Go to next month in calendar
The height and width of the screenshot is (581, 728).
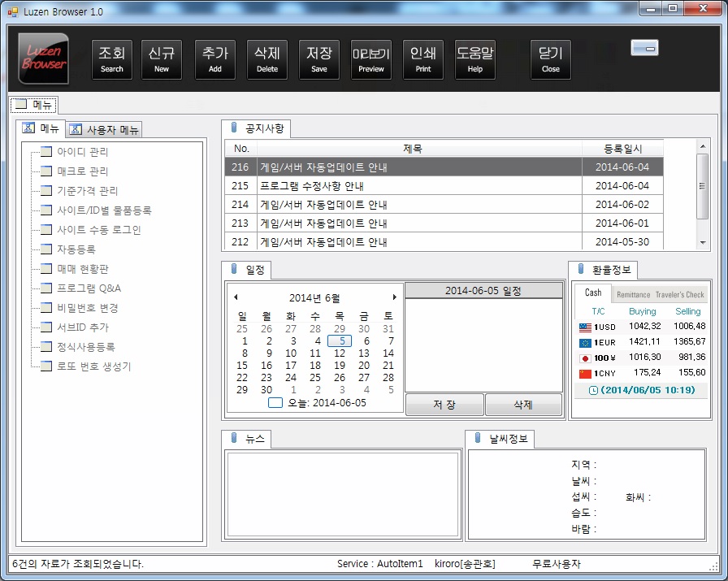click(x=395, y=297)
